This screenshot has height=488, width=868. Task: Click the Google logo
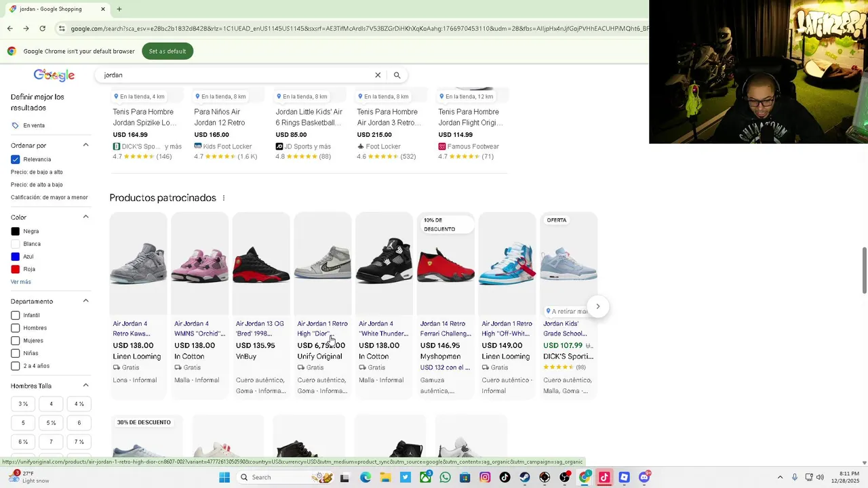54,75
